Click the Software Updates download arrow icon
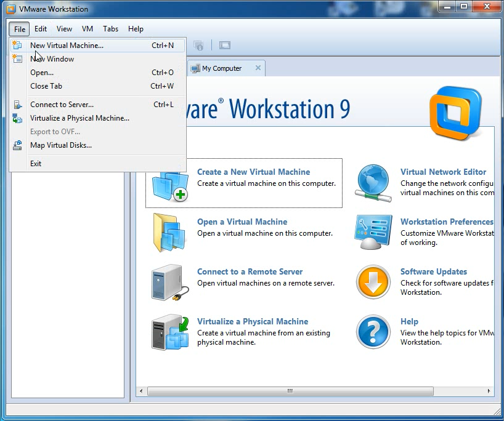The height and width of the screenshot is (421, 504). click(373, 282)
